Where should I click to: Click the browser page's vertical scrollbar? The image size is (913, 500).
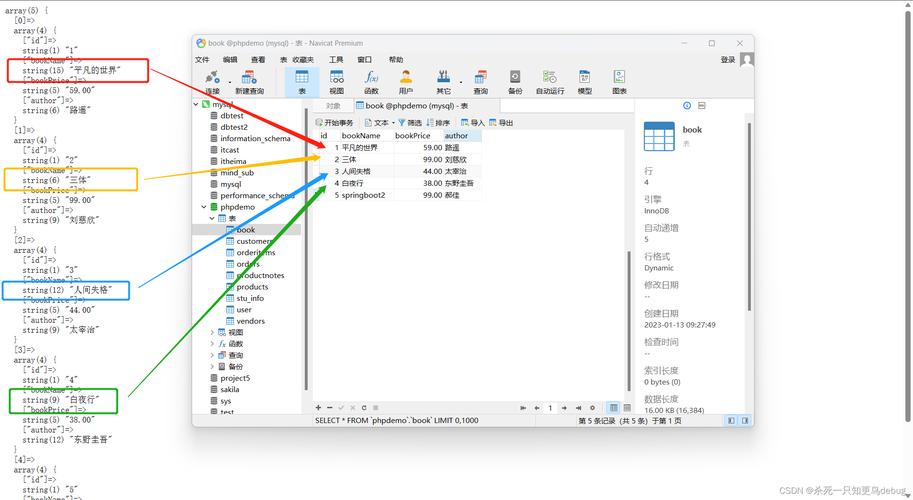(908, 215)
